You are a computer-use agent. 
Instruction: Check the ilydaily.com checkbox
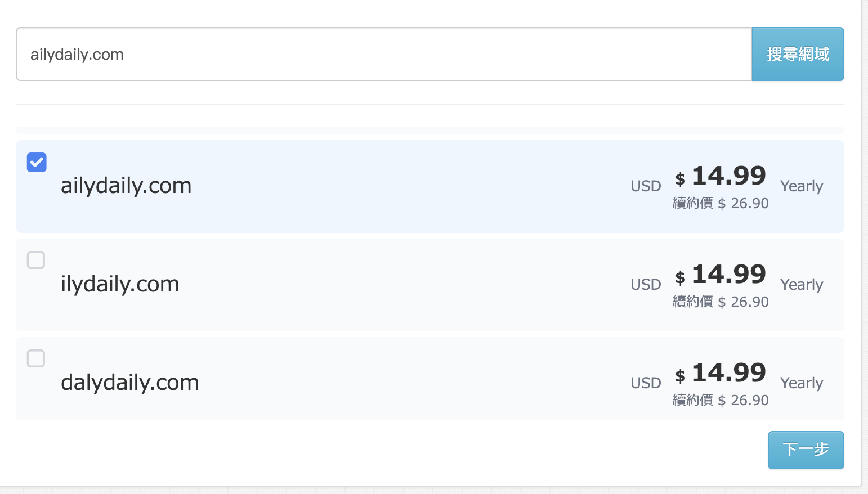pyautogui.click(x=36, y=260)
